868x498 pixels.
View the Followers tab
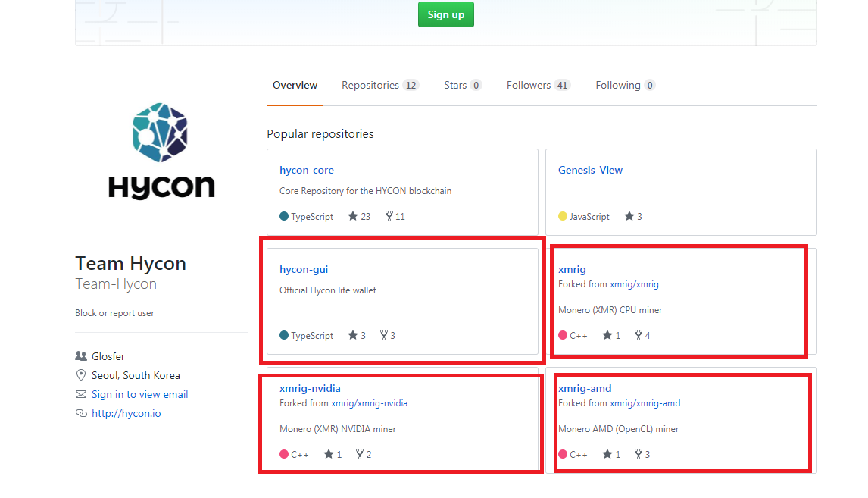pos(538,86)
